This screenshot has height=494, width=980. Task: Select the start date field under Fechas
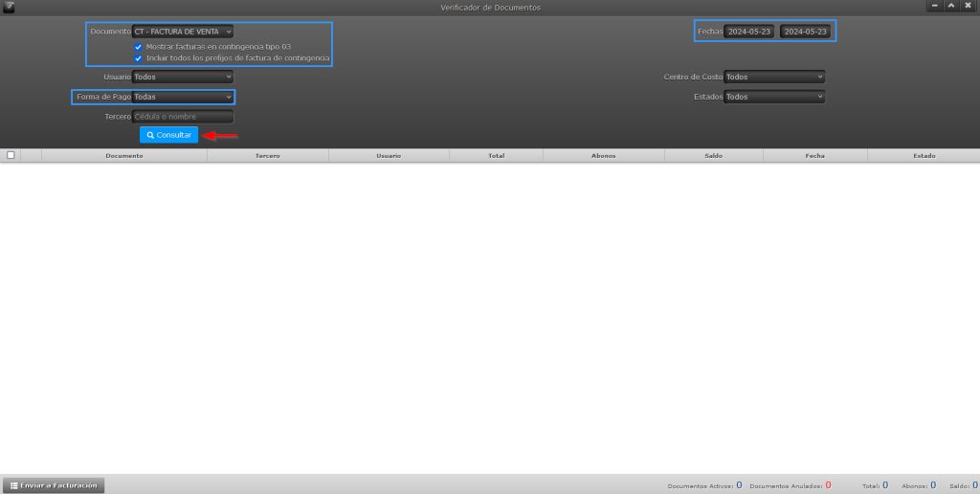coord(749,32)
